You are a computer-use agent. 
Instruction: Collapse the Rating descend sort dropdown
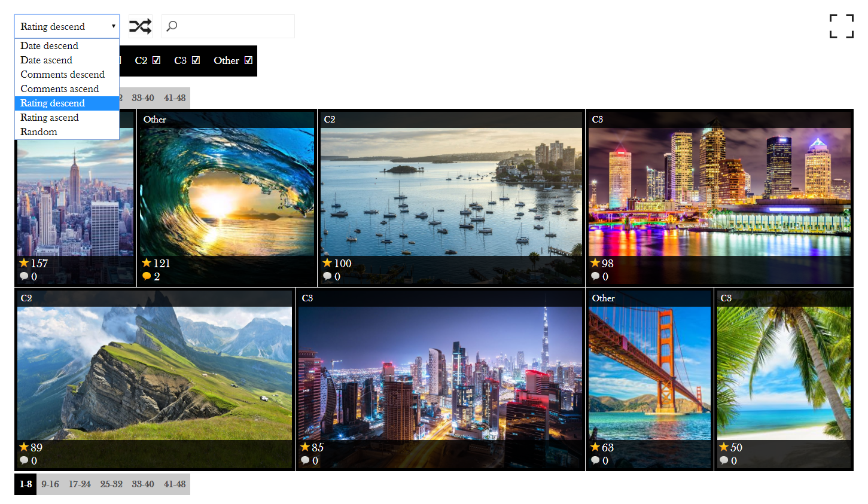coord(67,26)
